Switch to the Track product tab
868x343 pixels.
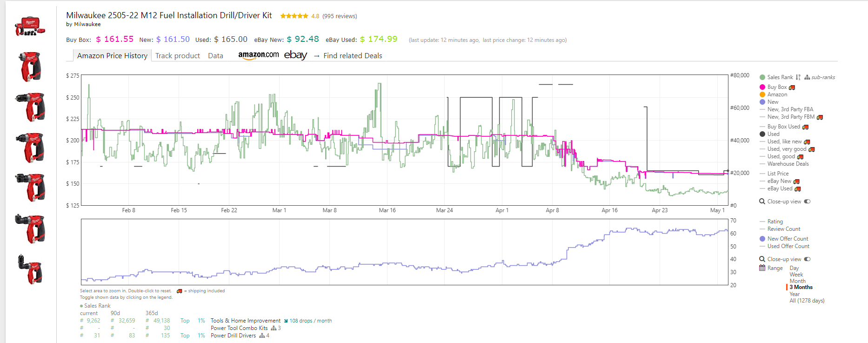(x=178, y=55)
